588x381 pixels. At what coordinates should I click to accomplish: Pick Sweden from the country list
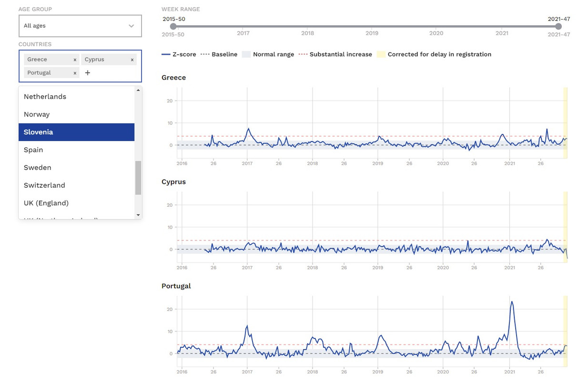tap(76, 168)
